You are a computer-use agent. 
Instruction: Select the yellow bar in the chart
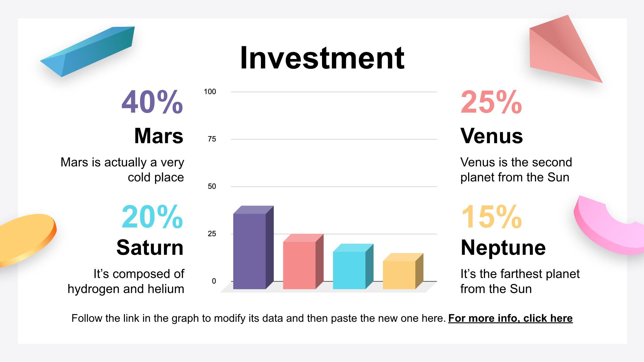click(399, 274)
